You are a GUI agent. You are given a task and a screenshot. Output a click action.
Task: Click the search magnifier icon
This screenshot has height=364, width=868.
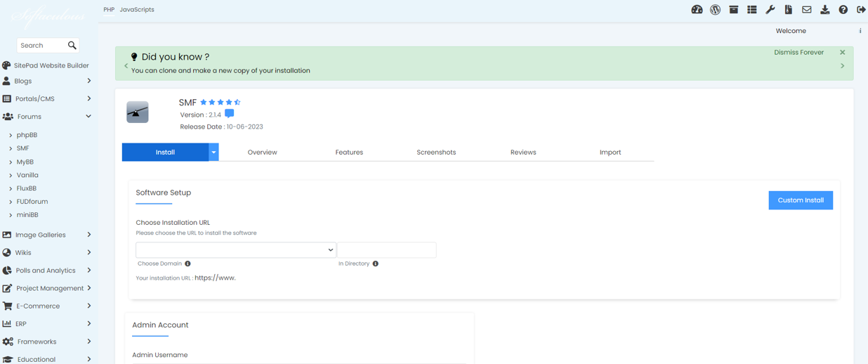[x=72, y=46]
